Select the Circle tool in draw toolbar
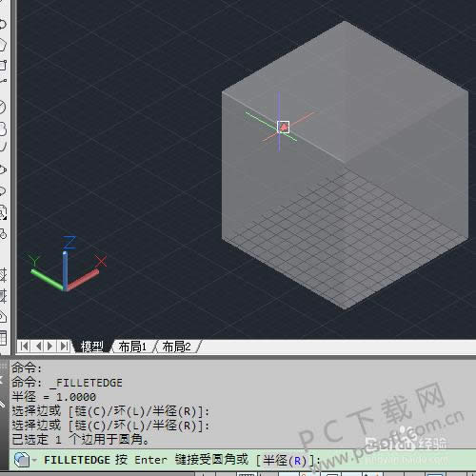 (2, 108)
